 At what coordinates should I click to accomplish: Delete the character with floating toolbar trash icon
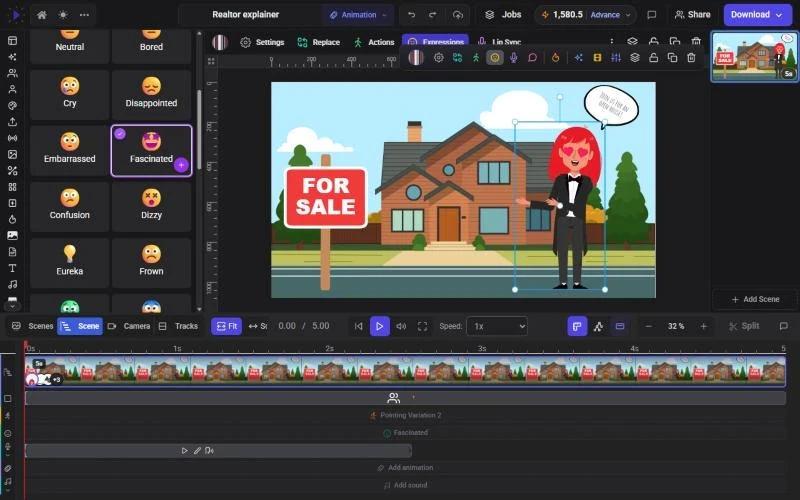(x=691, y=58)
